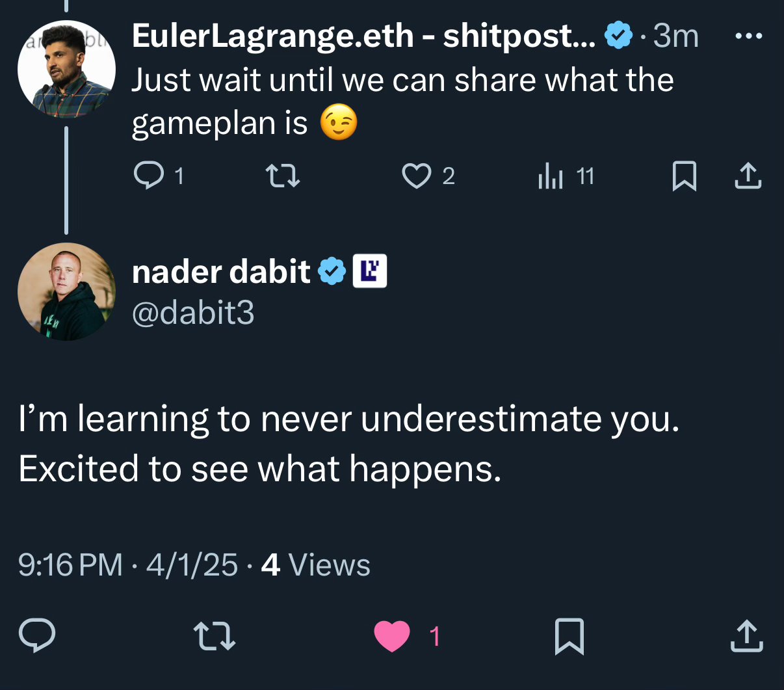Repost nader dabit's reply
Viewport: 784px width, 690px height.
point(214,636)
